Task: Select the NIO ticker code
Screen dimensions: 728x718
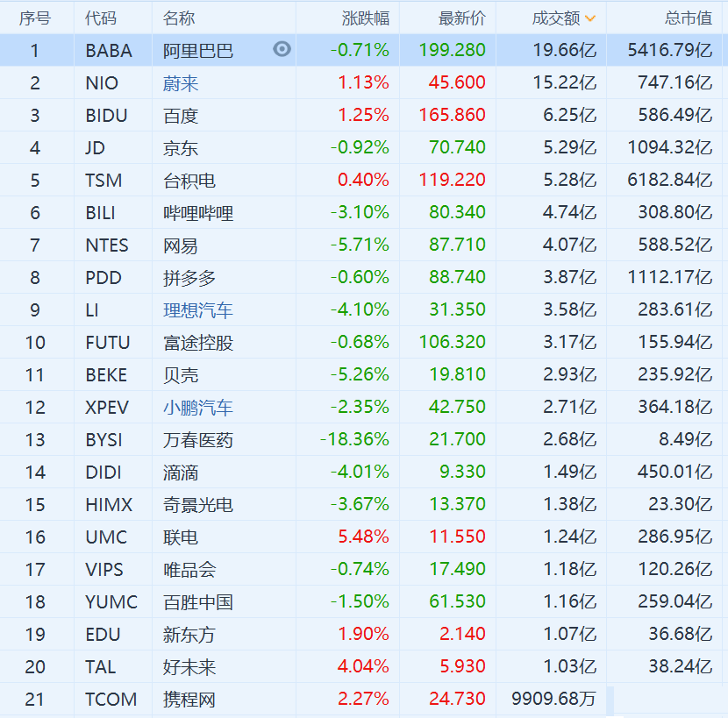Action: [102, 83]
